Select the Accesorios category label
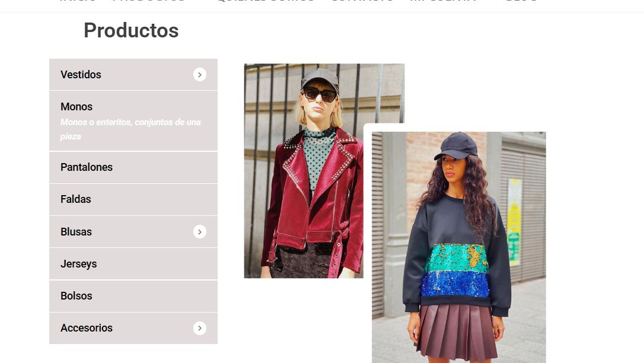 [86, 328]
